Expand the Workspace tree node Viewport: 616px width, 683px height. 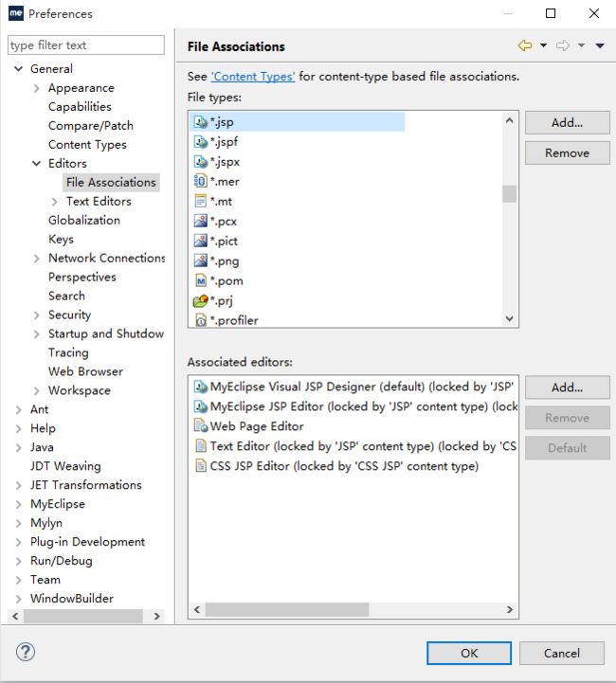click(36, 390)
